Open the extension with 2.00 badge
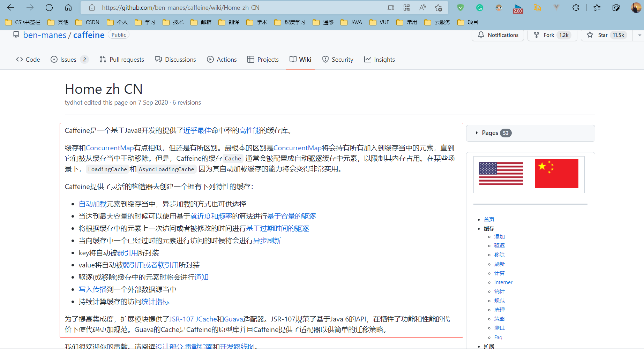 pos(518,8)
